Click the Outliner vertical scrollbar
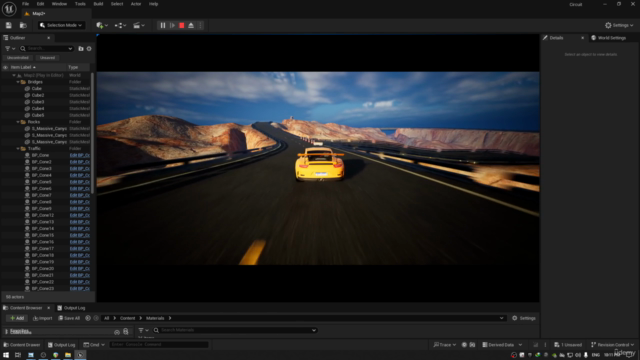Screen dimensions: 640x360 [x=93, y=133]
